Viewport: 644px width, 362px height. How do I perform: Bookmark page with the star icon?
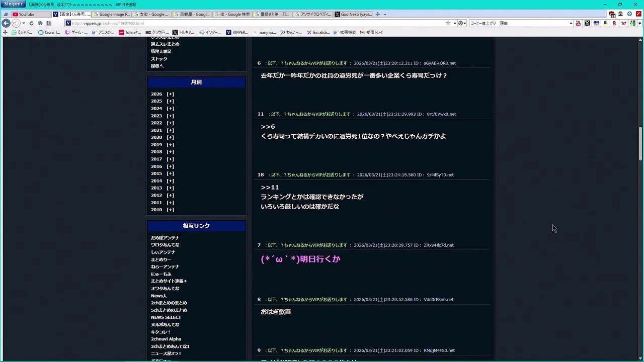448,23
